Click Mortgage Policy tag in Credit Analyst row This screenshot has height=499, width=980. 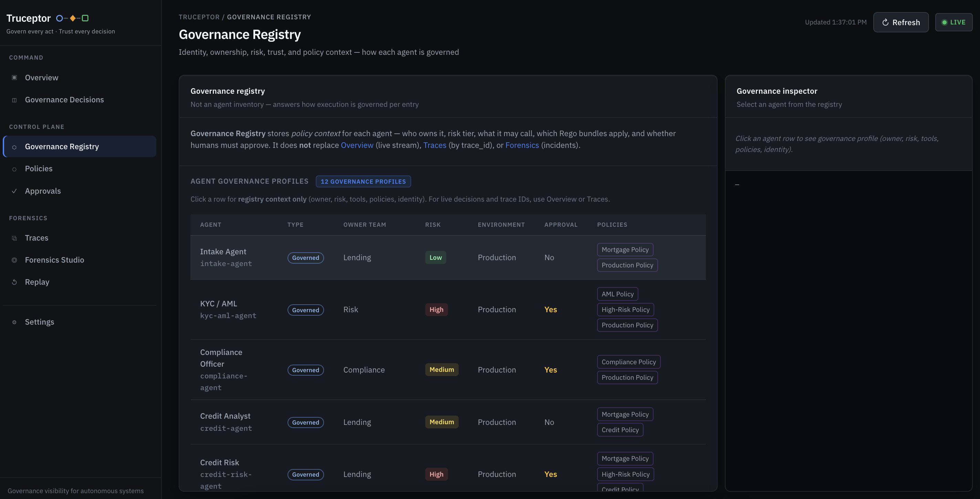point(625,415)
